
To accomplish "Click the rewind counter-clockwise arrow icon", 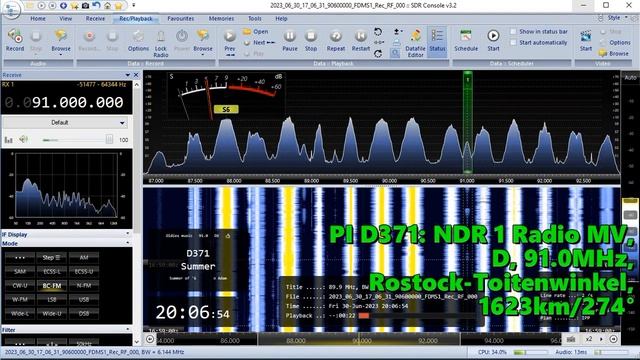I will 378,31.
